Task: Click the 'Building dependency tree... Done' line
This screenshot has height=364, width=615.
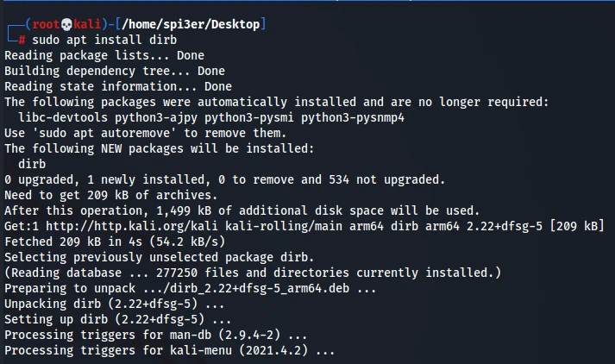Action: (x=115, y=72)
